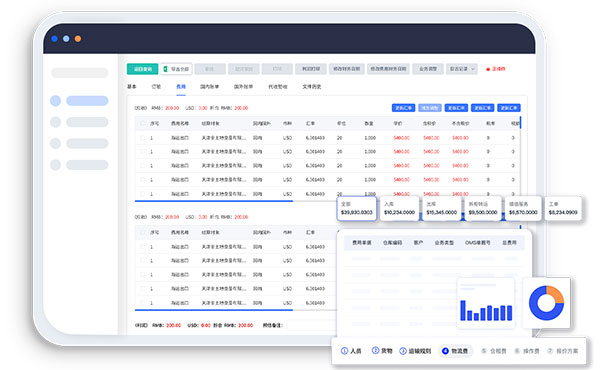Click the blue horizontal scrollbar under first table
Screen dimensions: 600x370
point(214,201)
